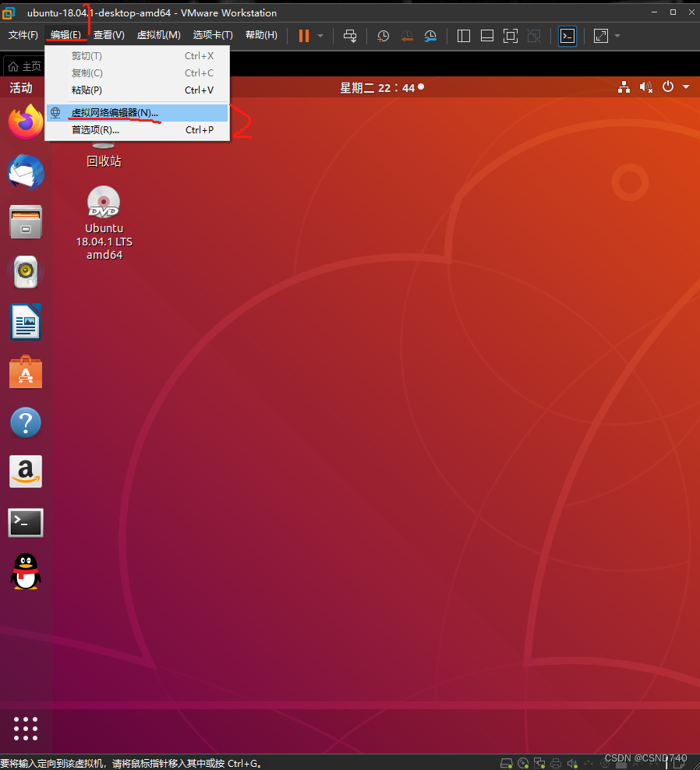Viewport: 700px width, 770px height.
Task: Open the console view toolbar icon
Action: click(x=567, y=36)
